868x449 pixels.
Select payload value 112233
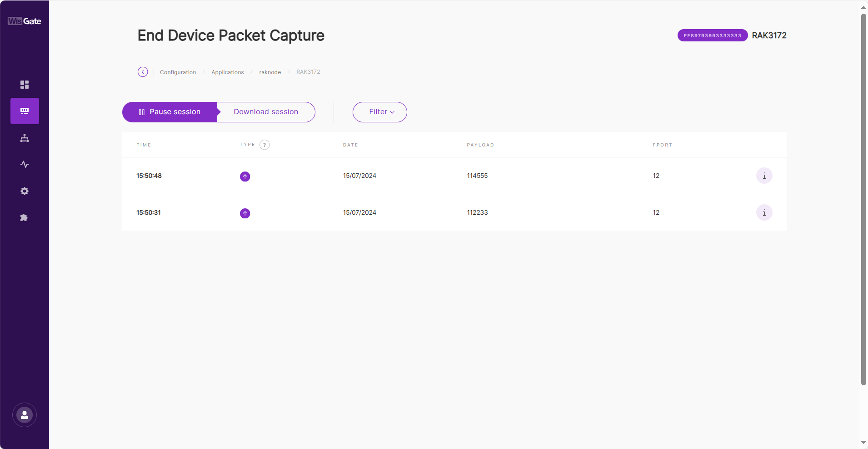point(477,212)
